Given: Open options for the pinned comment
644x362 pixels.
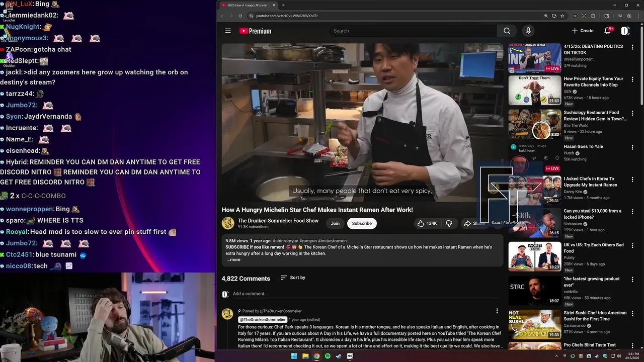Looking at the screenshot, I should click(497, 311).
